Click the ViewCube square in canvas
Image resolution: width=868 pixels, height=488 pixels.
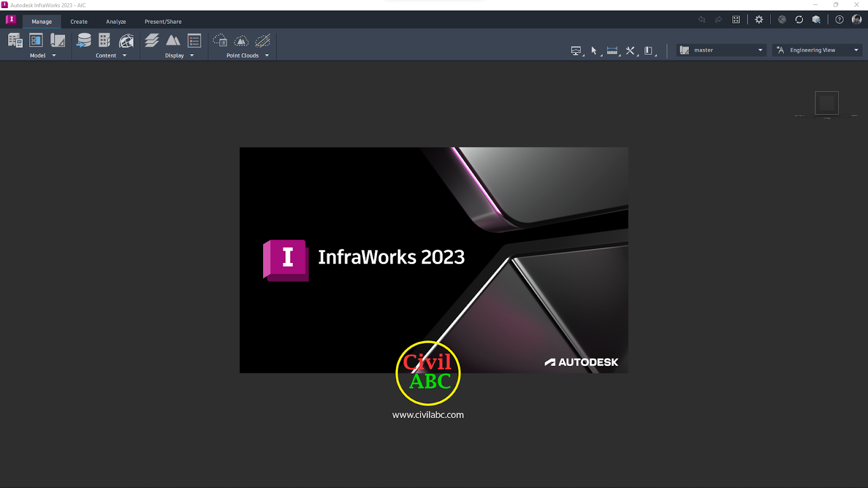827,103
